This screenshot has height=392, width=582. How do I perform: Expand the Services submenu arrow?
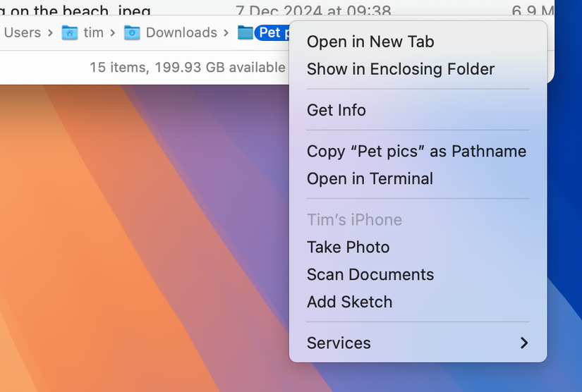tap(523, 343)
